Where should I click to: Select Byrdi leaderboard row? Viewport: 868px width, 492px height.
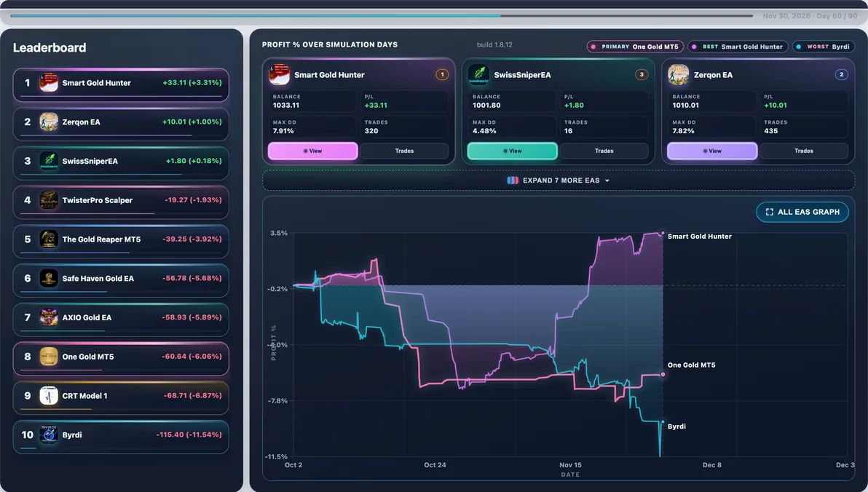pyautogui.click(x=121, y=437)
